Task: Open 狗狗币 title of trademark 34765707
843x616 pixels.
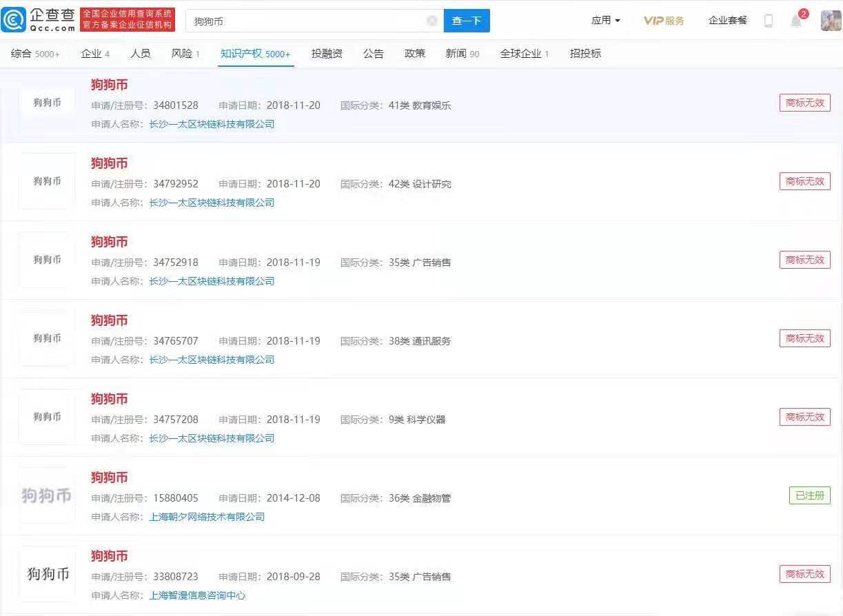Action: click(x=110, y=321)
